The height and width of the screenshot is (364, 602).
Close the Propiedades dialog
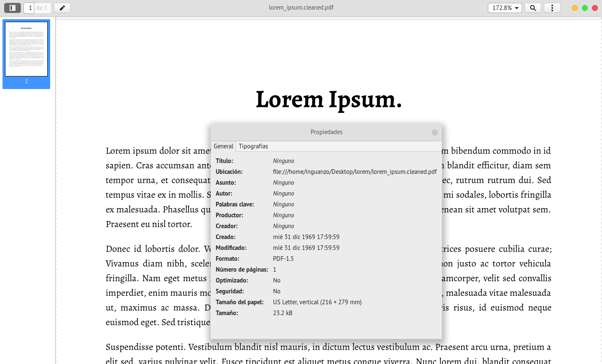435,132
